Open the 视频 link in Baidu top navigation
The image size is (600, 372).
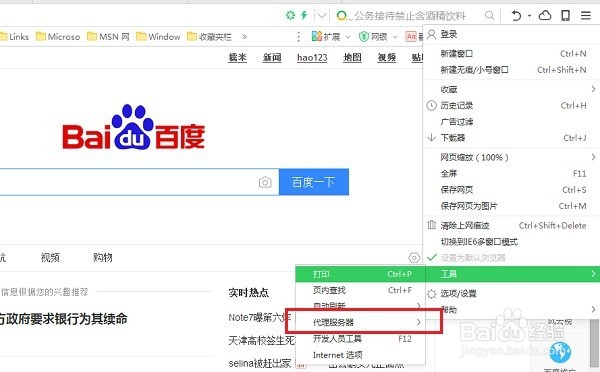click(387, 57)
